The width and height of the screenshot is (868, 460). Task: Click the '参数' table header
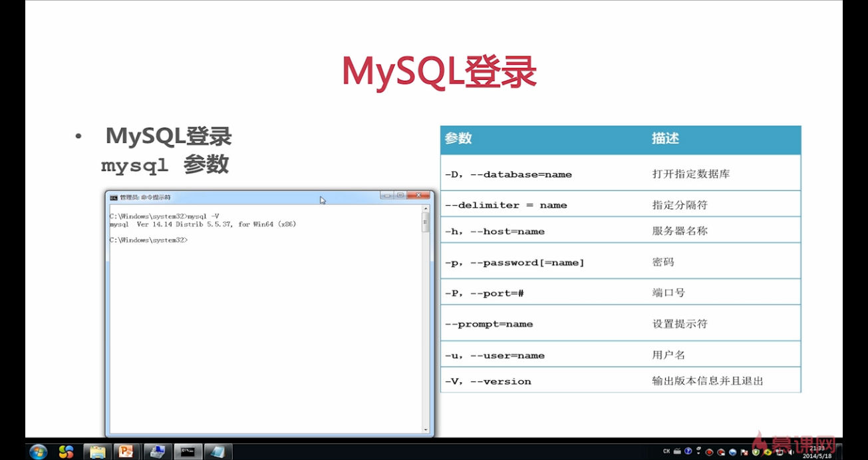coord(458,138)
